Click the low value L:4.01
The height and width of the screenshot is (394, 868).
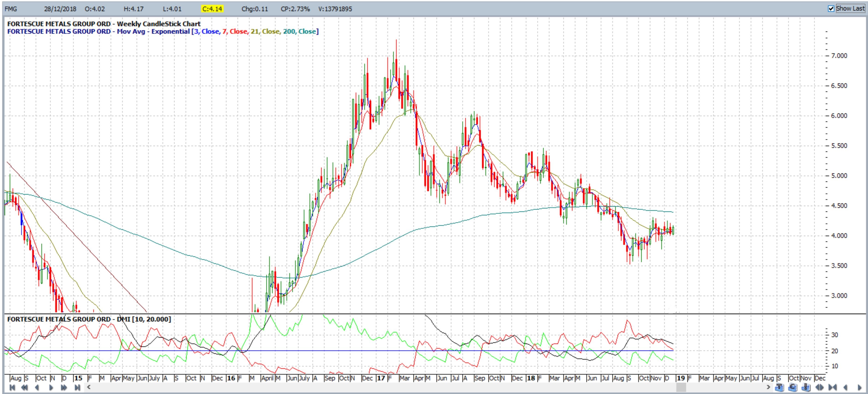pyautogui.click(x=172, y=9)
